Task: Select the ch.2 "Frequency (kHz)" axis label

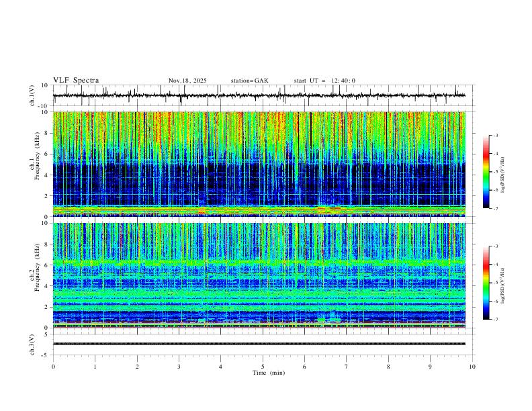Action: [38, 267]
